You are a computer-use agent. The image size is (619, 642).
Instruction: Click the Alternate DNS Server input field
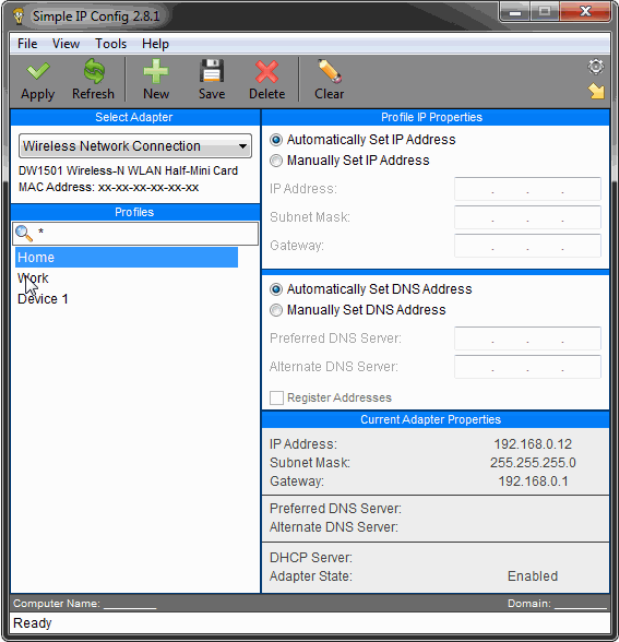[527, 366]
